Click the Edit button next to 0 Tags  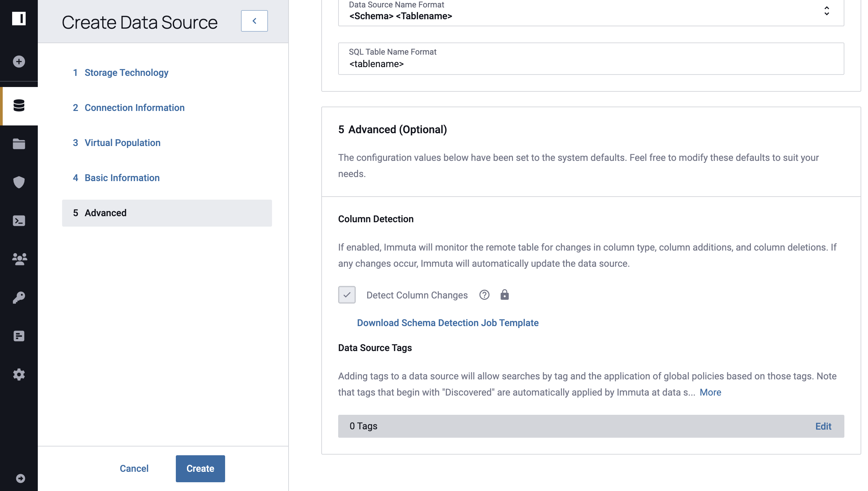(823, 426)
